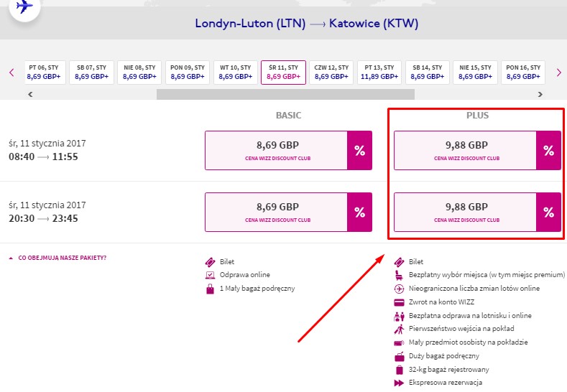Viewport: 567px width, 392px height.
Task: Click the 20:30 → 23:45 flight time
Action: [x=43, y=218]
